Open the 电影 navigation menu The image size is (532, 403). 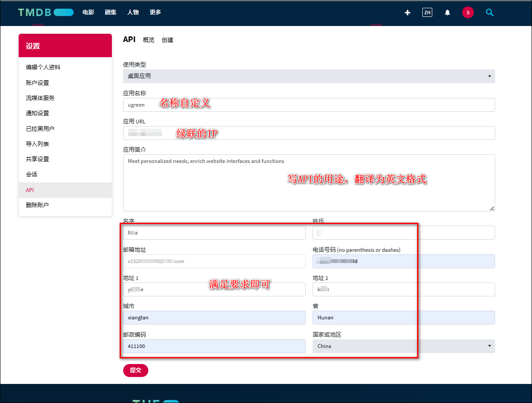[x=88, y=13]
